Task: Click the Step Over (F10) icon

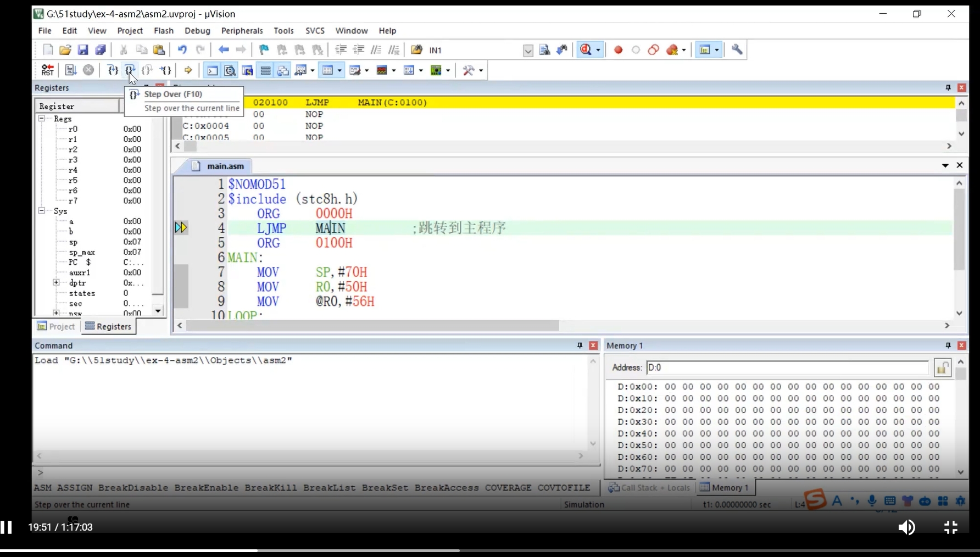Action: 130,70
